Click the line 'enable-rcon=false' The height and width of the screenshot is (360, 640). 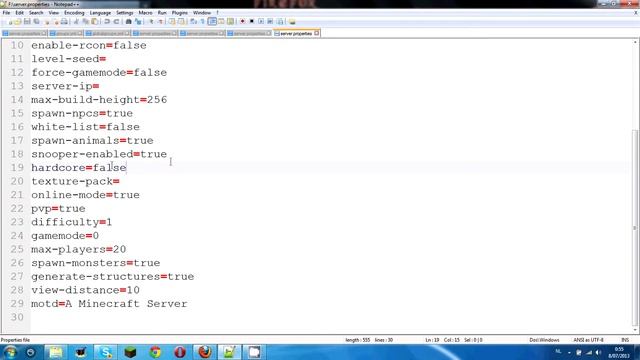click(89, 45)
